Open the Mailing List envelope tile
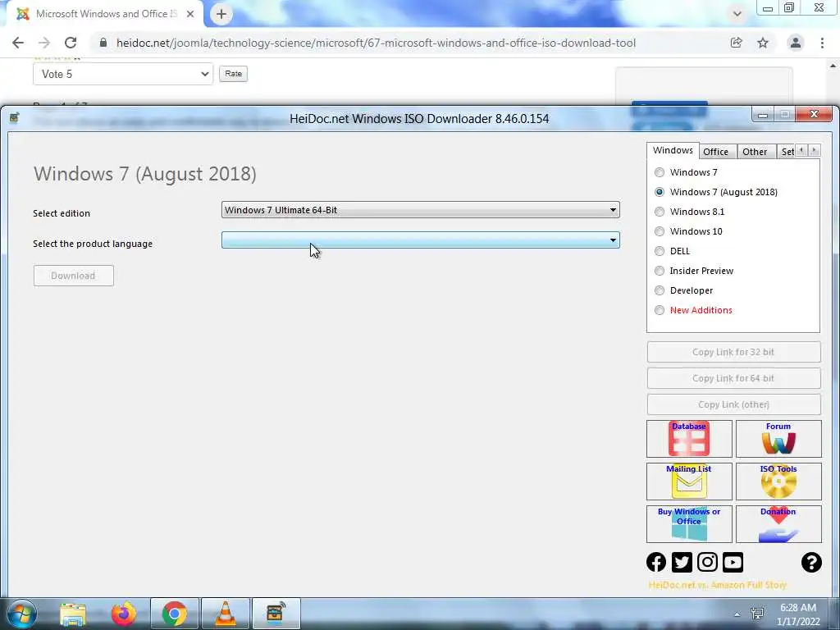Screen dimensions: 840x630 (x=689, y=481)
